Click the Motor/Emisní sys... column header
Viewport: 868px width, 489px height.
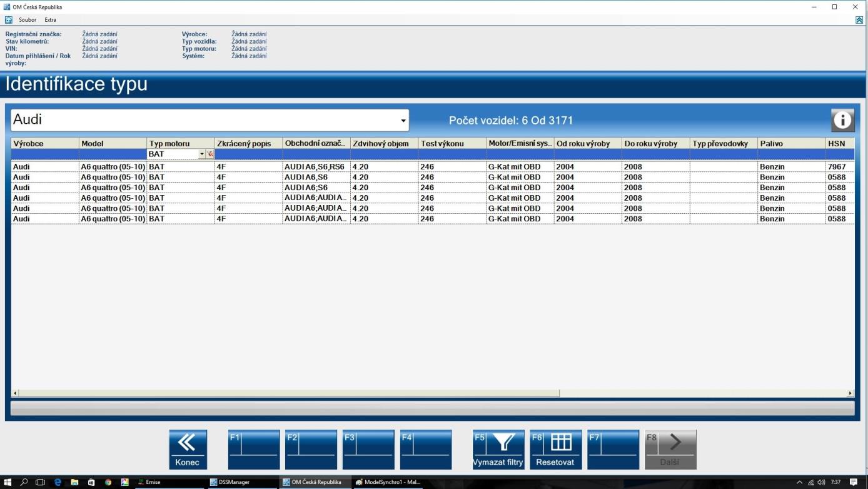pyautogui.click(x=520, y=143)
